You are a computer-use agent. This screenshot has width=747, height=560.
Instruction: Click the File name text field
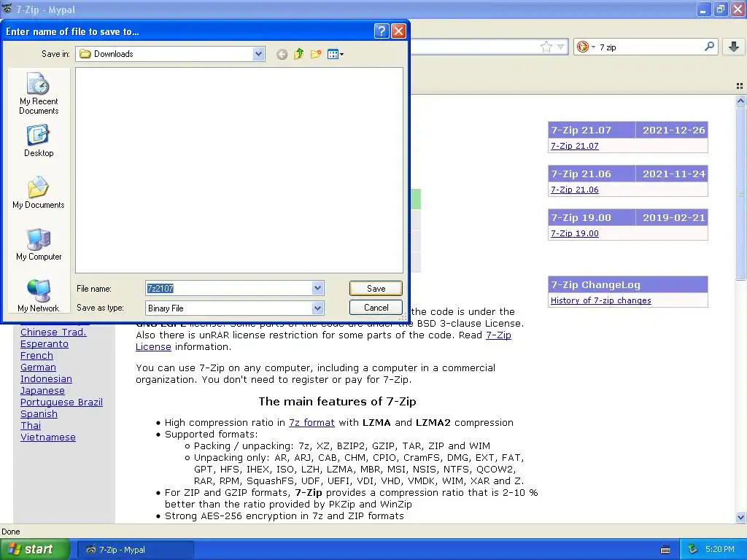tap(228, 288)
